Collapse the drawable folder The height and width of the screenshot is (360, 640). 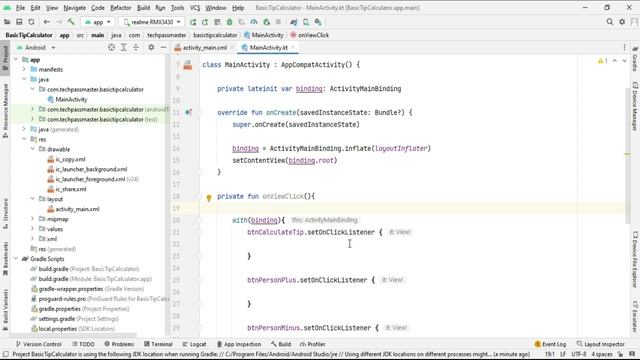33,149
